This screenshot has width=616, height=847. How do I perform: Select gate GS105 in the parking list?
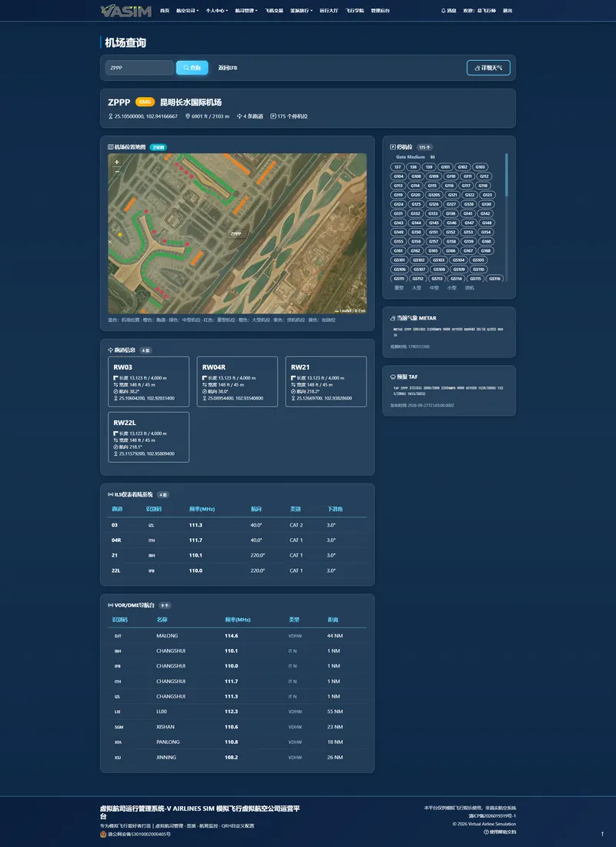tap(478, 259)
